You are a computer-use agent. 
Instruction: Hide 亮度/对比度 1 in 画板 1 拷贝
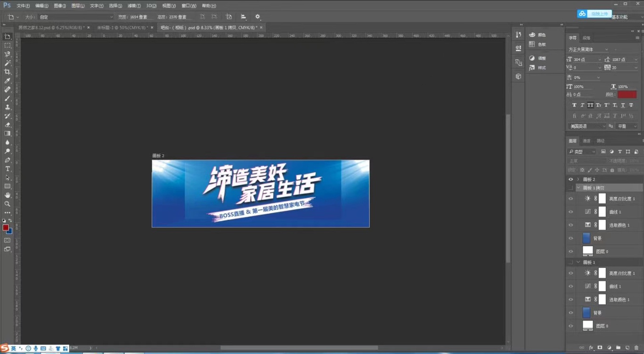pyautogui.click(x=570, y=199)
